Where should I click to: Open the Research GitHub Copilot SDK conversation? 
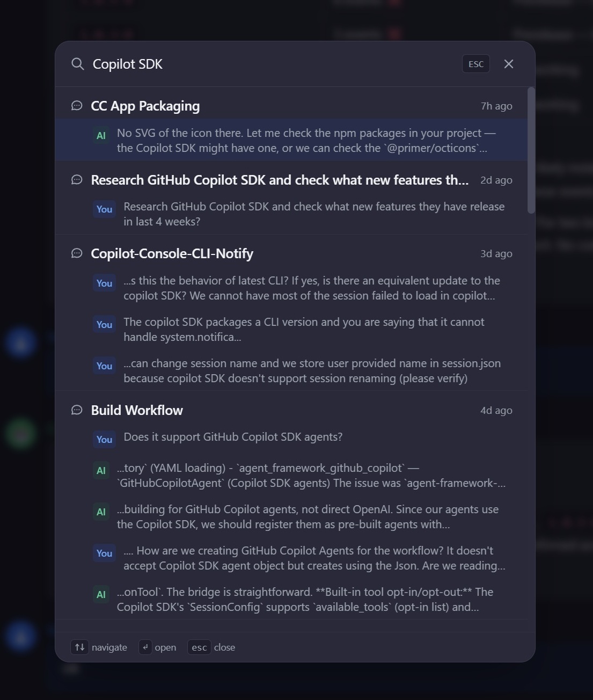click(279, 180)
